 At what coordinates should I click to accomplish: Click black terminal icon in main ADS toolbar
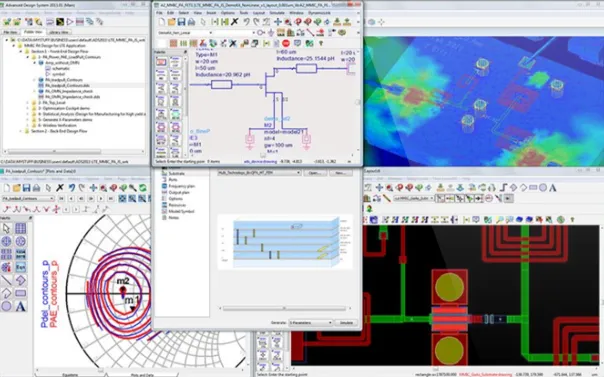tap(60, 22)
